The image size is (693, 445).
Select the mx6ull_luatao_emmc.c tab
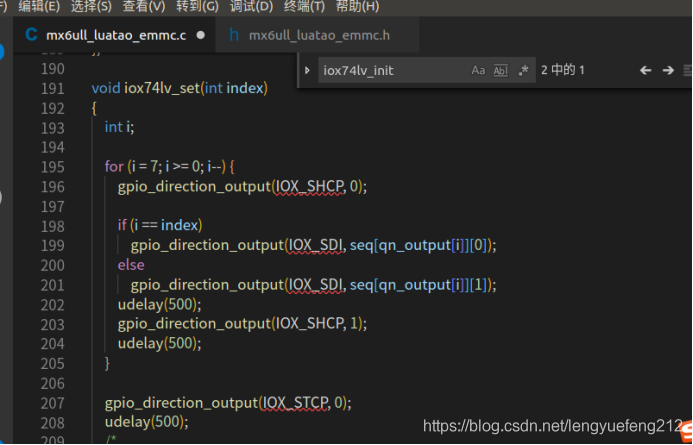click(x=116, y=35)
